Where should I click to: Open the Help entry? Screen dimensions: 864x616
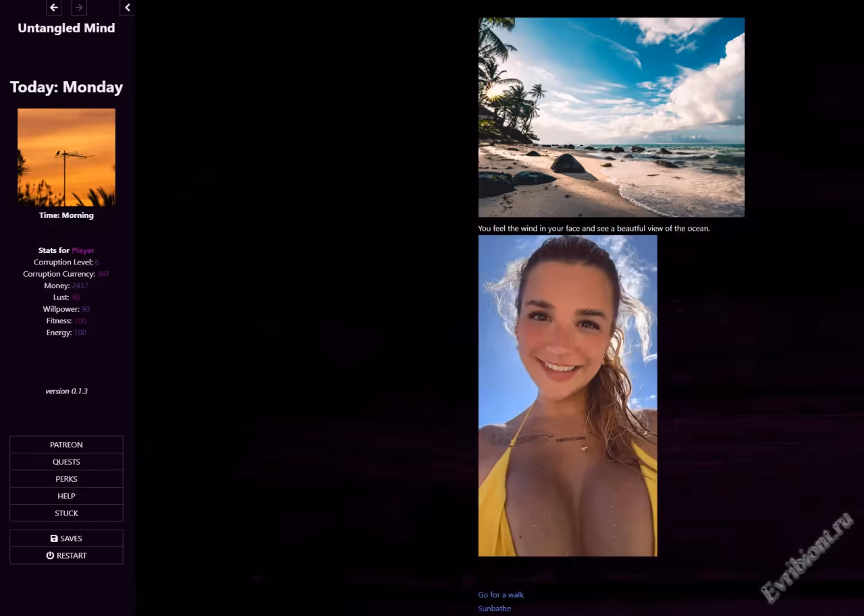click(x=66, y=496)
